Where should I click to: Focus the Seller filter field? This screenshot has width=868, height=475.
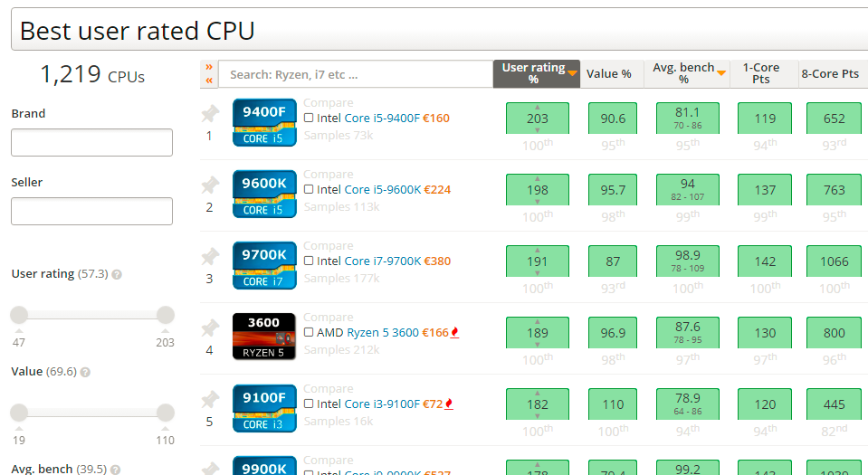point(92,211)
